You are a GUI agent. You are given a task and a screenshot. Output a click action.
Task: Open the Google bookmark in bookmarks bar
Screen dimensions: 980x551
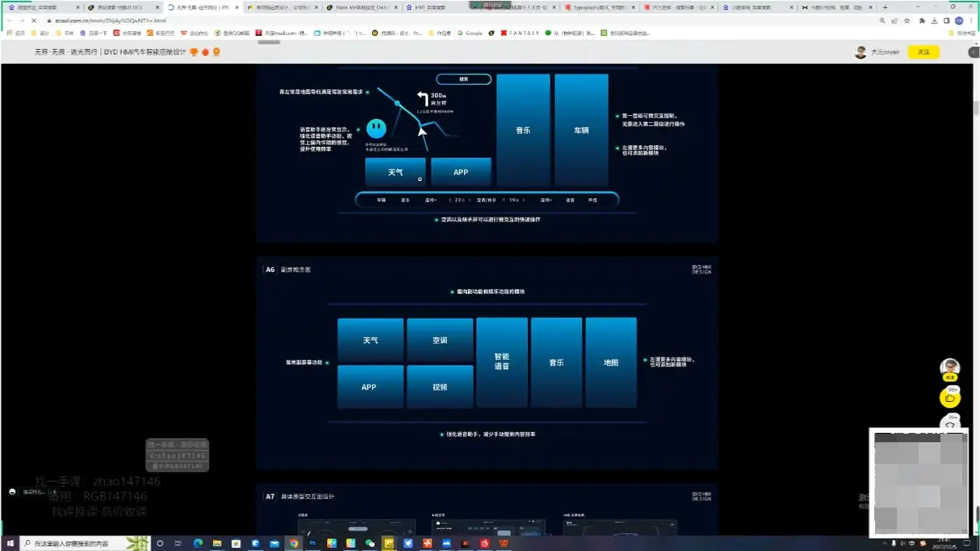[x=470, y=33]
